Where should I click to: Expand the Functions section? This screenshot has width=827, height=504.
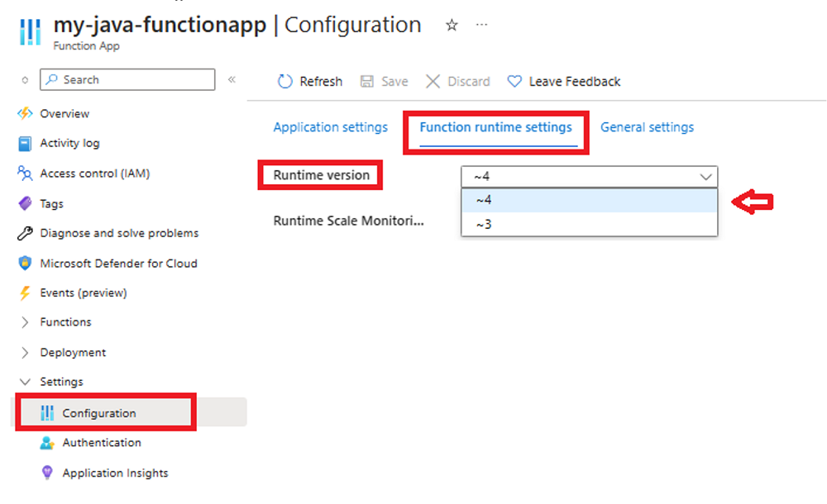[25, 322]
